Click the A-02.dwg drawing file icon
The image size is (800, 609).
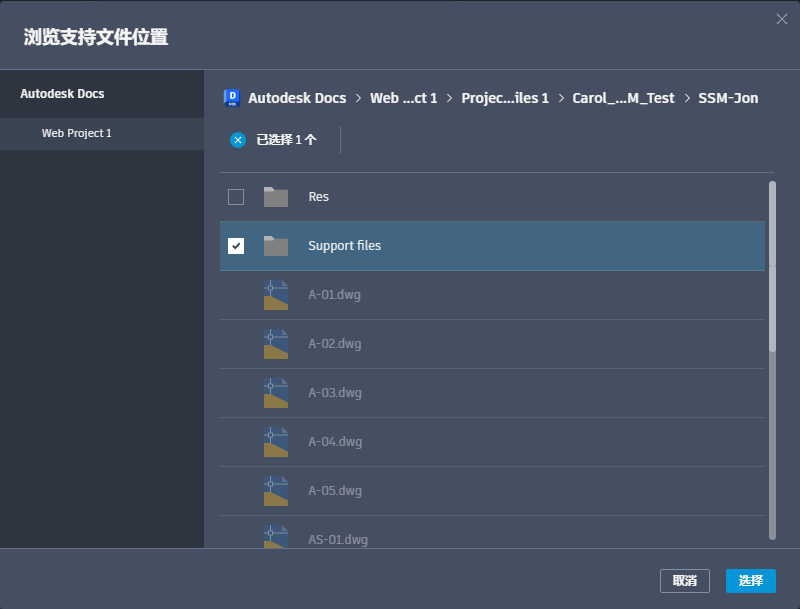[x=276, y=344]
